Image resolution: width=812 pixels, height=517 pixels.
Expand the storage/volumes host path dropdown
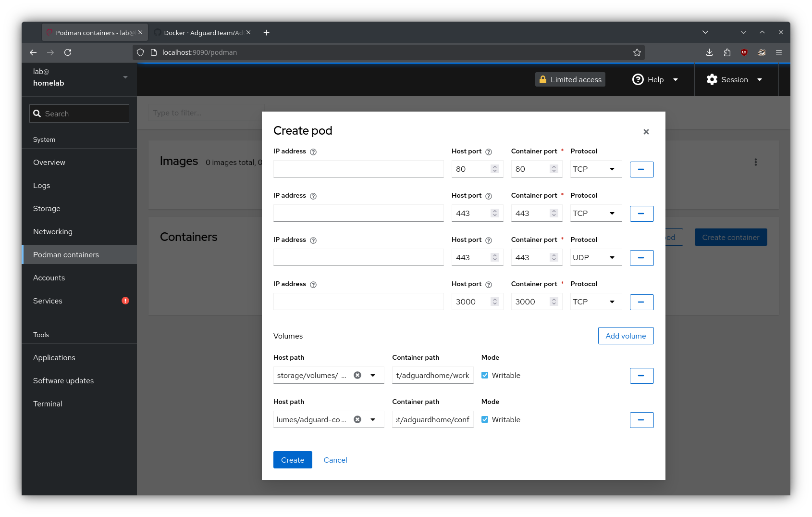click(373, 375)
